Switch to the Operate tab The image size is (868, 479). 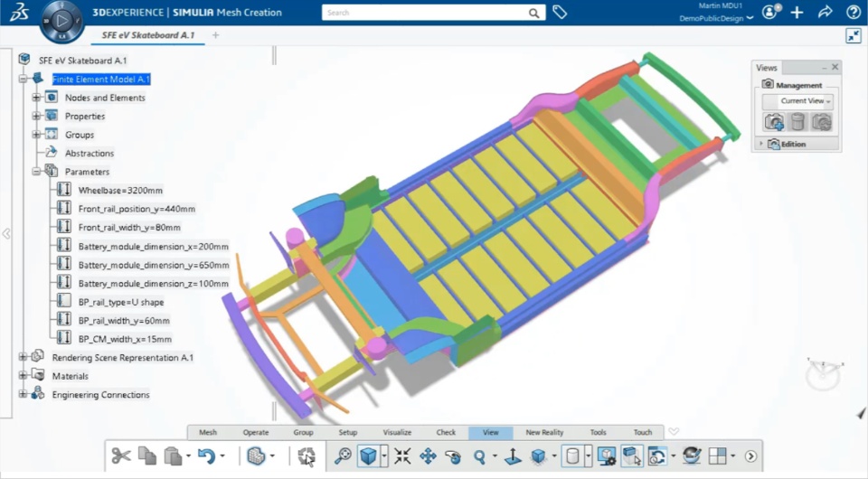[256, 433]
